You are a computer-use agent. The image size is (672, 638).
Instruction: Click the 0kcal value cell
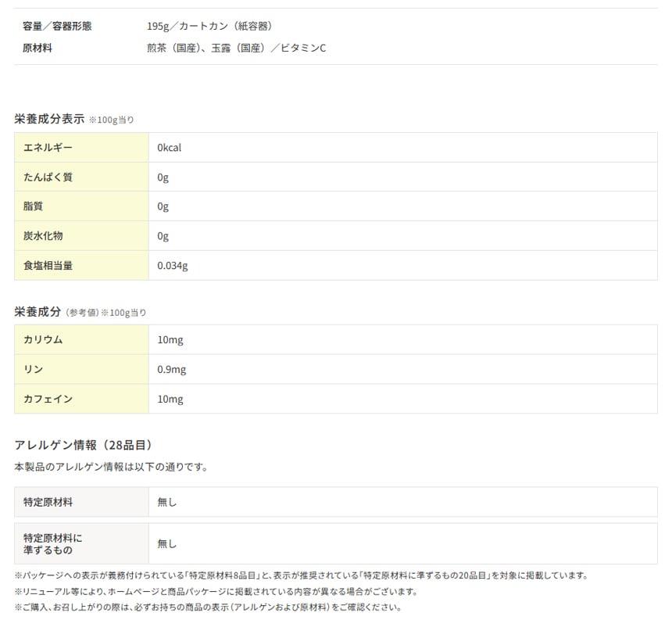click(x=170, y=148)
